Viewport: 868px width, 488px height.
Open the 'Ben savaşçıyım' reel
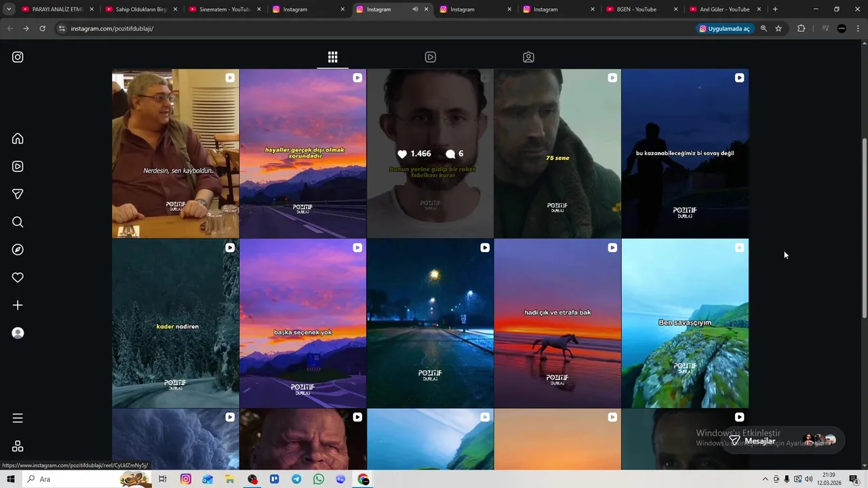coord(685,323)
